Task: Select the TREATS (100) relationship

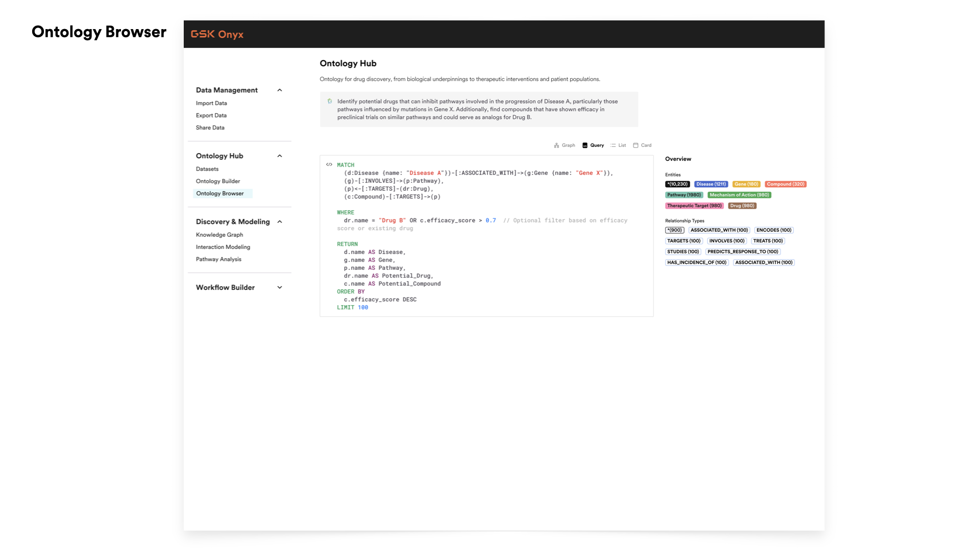Action: [768, 241]
